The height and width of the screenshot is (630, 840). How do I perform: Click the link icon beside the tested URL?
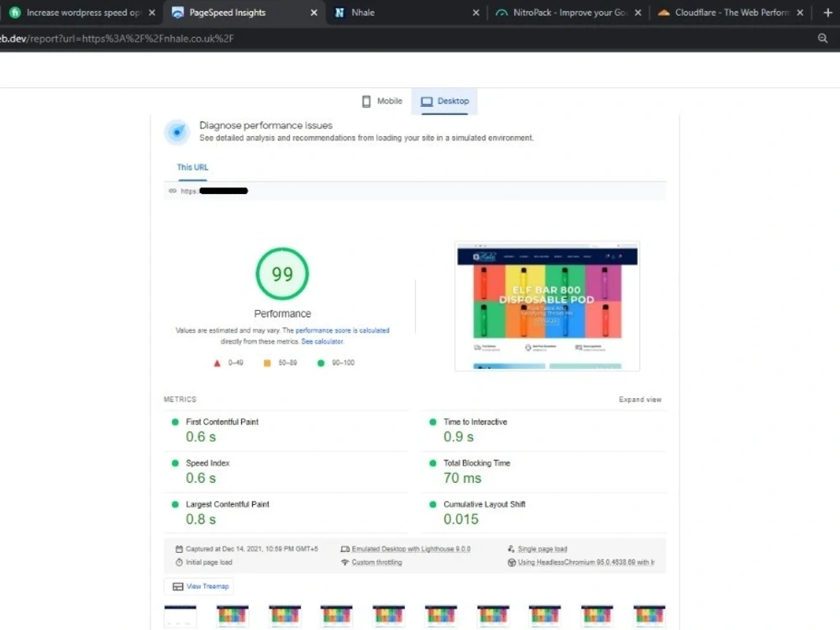pos(172,191)
